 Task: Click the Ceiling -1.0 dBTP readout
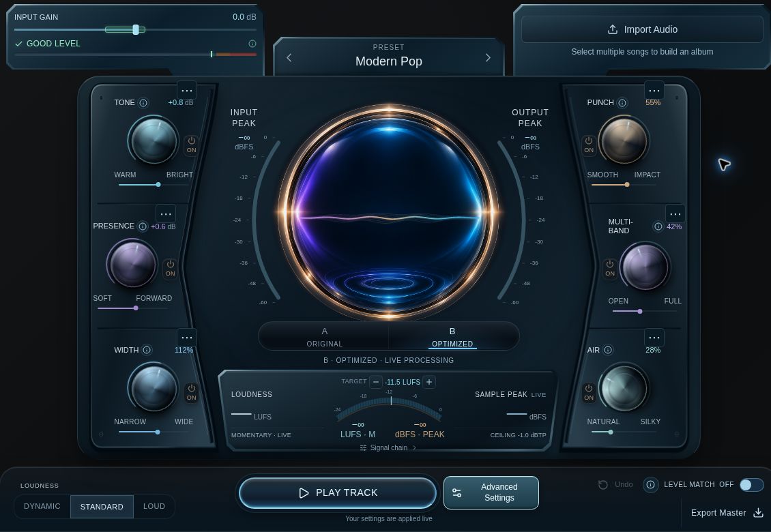click(x=519, y=435)
